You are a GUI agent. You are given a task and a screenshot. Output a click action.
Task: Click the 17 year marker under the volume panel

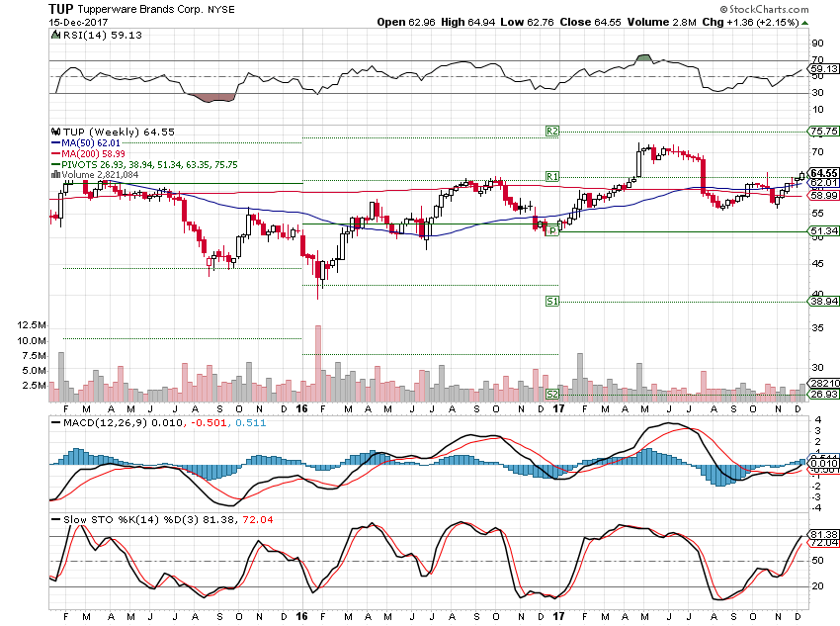point(558,408)
